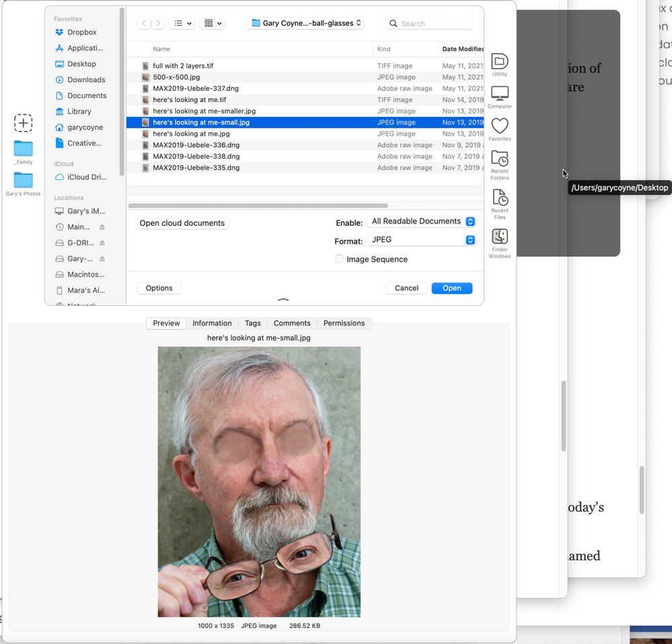Open the Enable All Readable Documents popup
The image size is (672, 644).
tap(422, 221)
